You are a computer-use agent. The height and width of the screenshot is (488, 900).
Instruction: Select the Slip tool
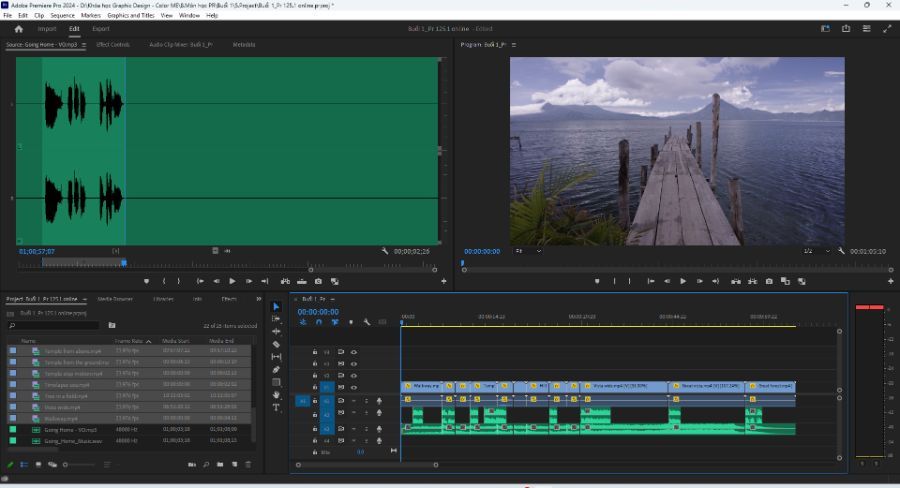pos(276,357)
